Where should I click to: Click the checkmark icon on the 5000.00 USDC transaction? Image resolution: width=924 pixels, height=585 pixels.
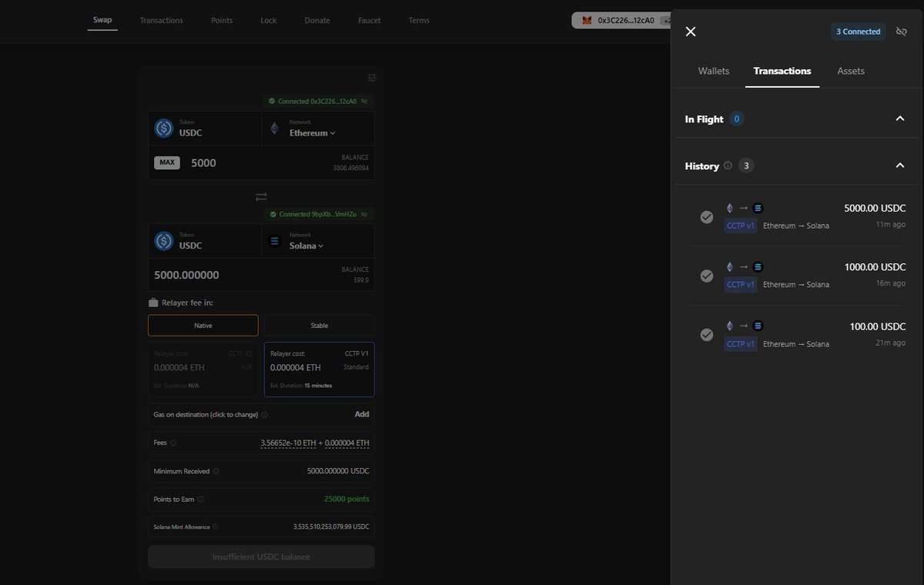point(707,216)
